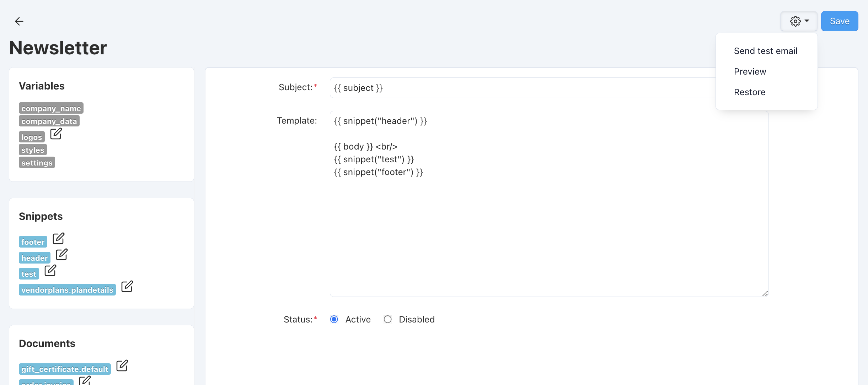Click the Documents panel heading
Image resolution: width=868 pixels, height=385 pixels.
47,343
